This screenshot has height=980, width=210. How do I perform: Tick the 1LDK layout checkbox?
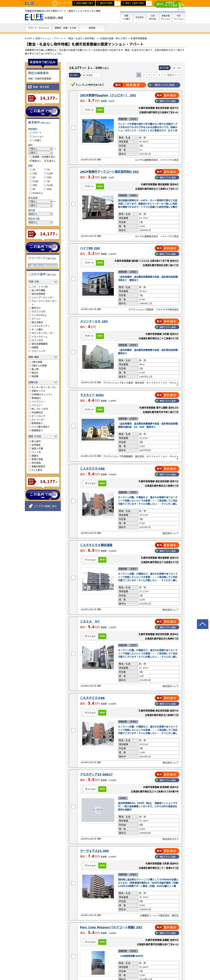(x=45, y=173)
